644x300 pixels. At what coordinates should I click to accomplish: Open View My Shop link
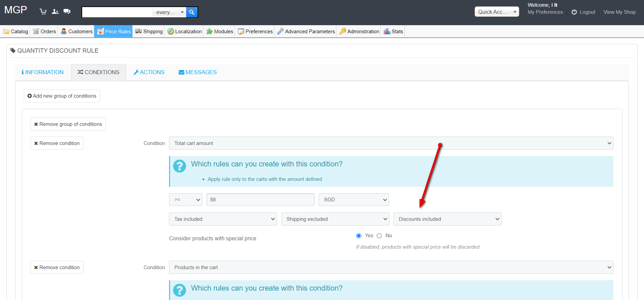620,12
